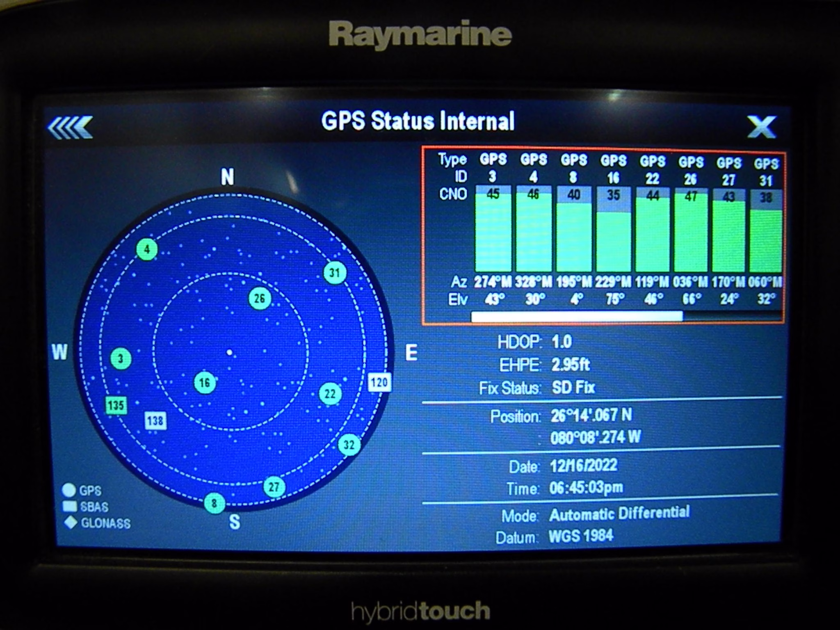
Task: Tap the signal bar for satellite ID 31
Action: pyautogui.click(x=766, y=231)
